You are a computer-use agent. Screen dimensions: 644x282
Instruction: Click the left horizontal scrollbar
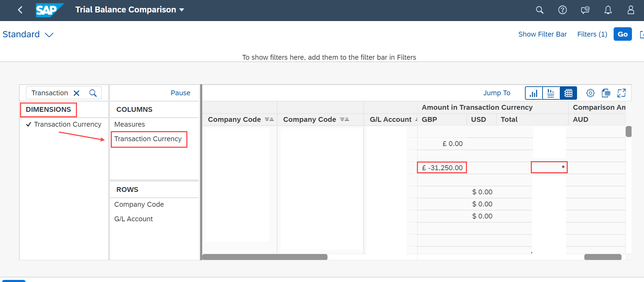coord(265,257)
